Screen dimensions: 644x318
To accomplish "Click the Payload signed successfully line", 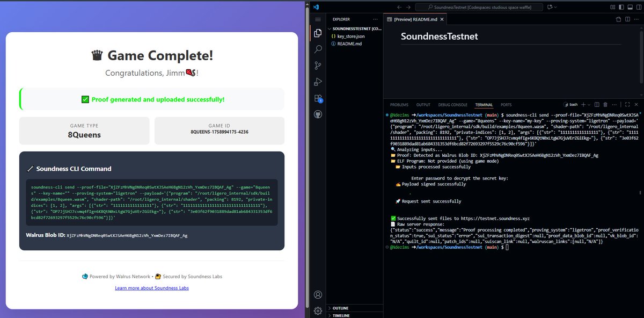I will (x=430, y=184).
